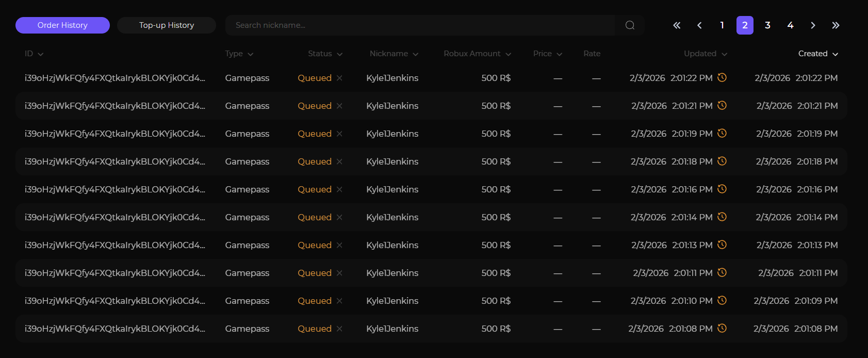
Task: Cancel queued order updated 2:01:11 PM
Action: 339,273
